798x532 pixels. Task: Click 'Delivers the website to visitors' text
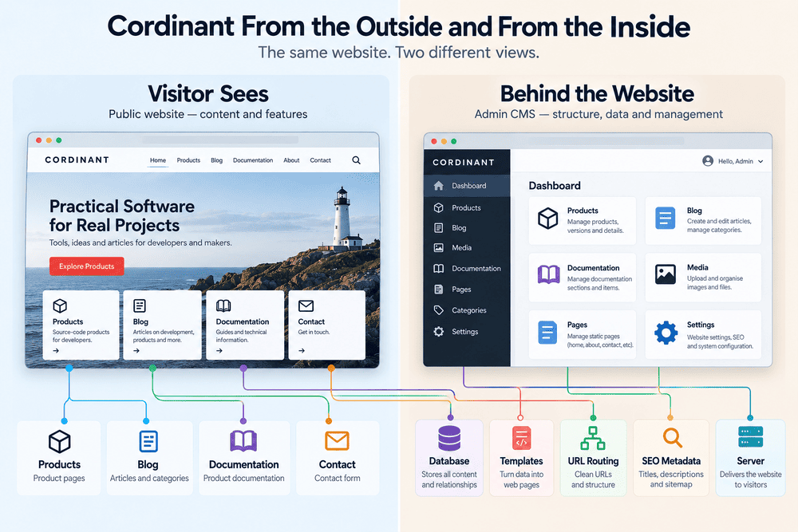(751, 479)
